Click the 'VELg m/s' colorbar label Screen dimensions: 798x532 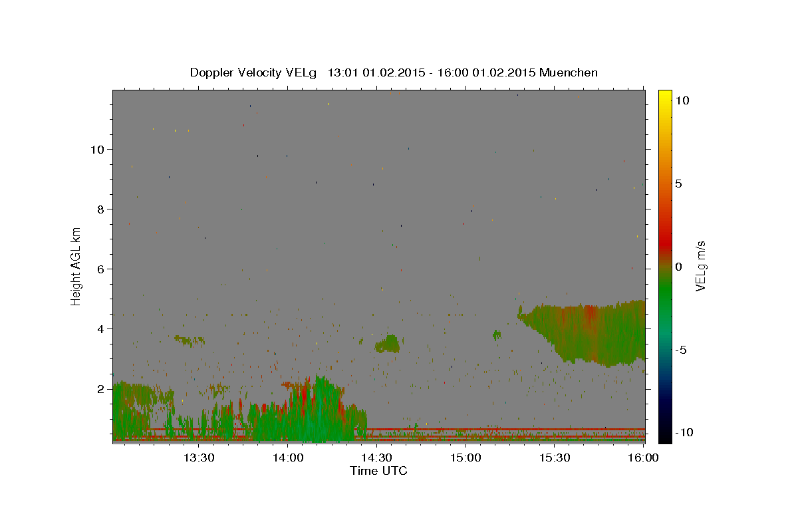(701, 267)
